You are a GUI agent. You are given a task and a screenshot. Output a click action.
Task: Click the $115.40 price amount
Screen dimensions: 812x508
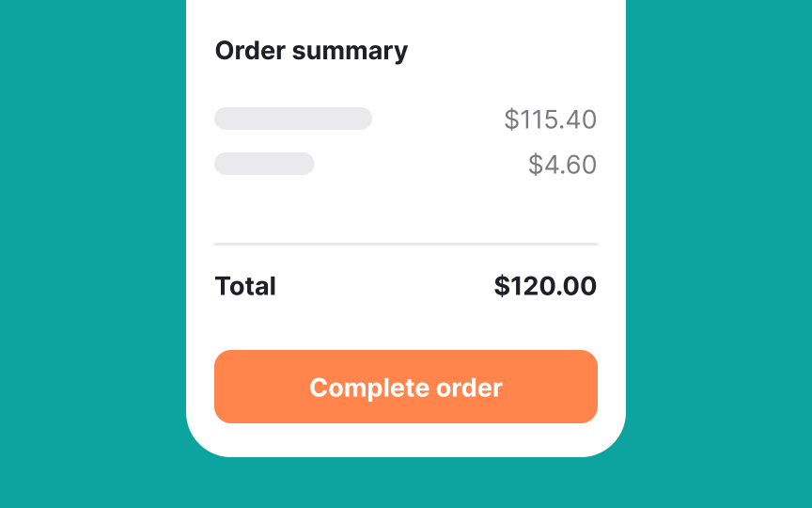click(x=550, y=119)
